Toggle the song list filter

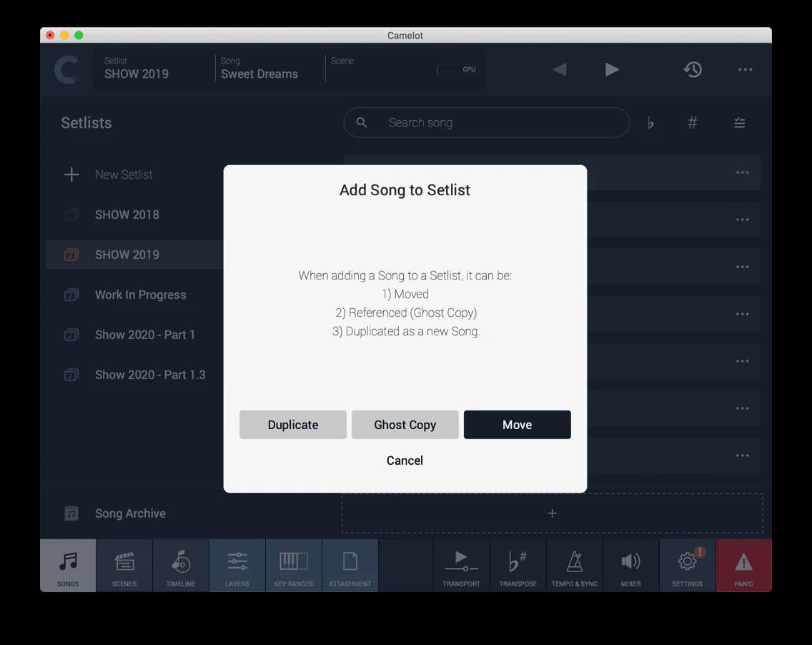(x=739, y=122)
